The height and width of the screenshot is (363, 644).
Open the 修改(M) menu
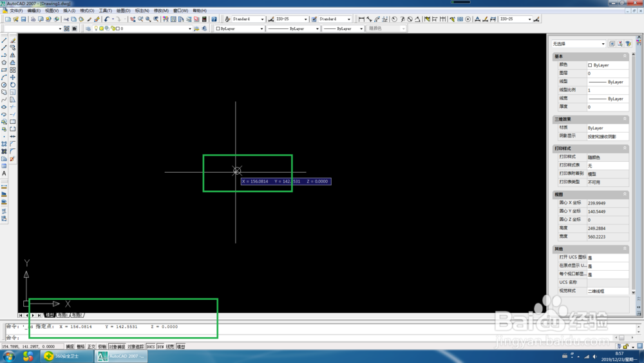[x=161, y=11]
